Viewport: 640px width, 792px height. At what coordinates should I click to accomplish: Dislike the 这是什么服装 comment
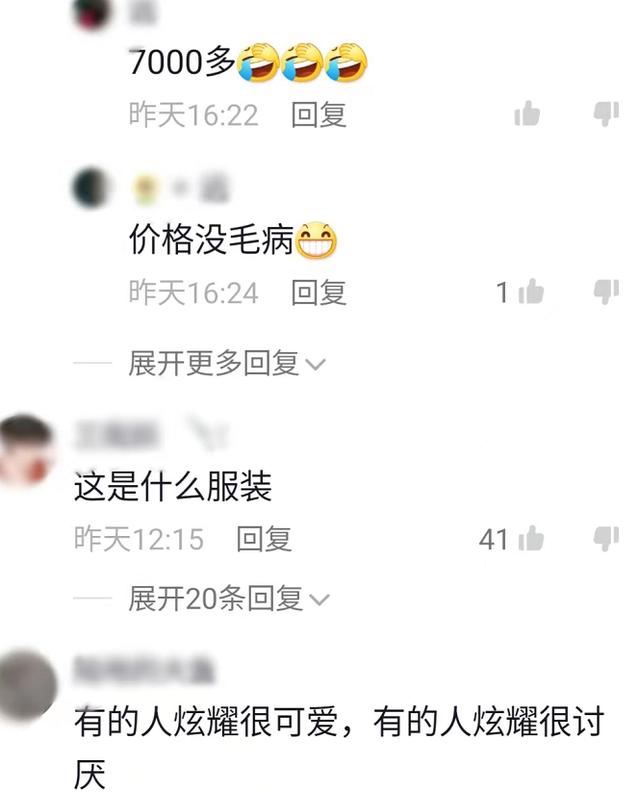point(606,538)
